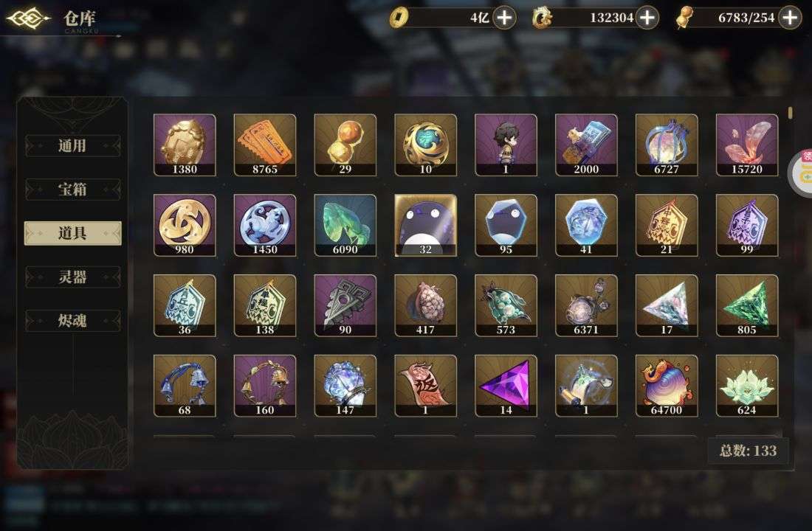Image resolution: width=812 pixels, height=531 pixels.
Task: Add gourd stamina via plus button
Action: coord(790,18)
